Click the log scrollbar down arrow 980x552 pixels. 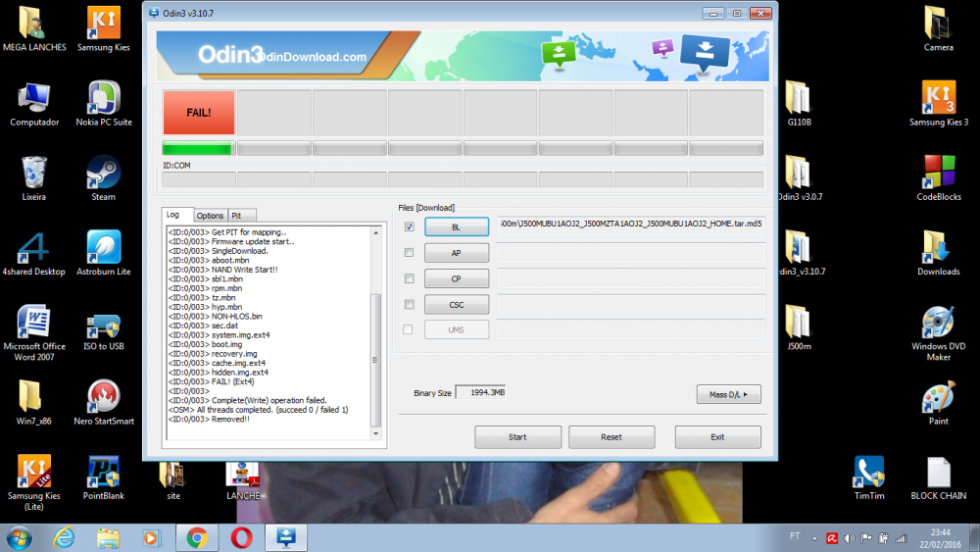pyautogui.click(x=375, y=433)
